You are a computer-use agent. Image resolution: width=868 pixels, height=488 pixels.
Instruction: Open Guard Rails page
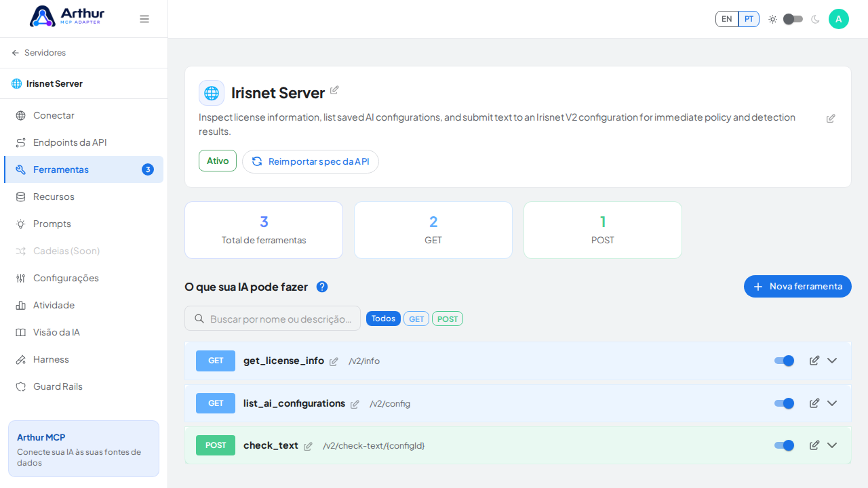pyautogui.click(x=83, y=386)
